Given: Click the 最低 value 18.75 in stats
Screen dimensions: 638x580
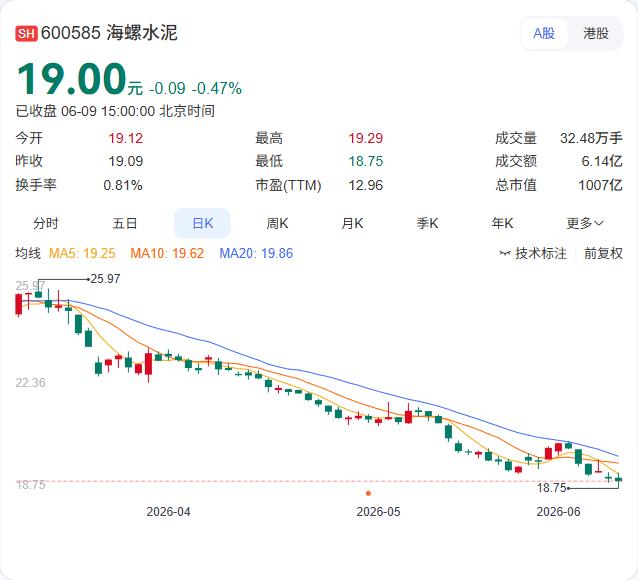Looking at the screenshot, I should pyautogui.click(x=365, y=161).
